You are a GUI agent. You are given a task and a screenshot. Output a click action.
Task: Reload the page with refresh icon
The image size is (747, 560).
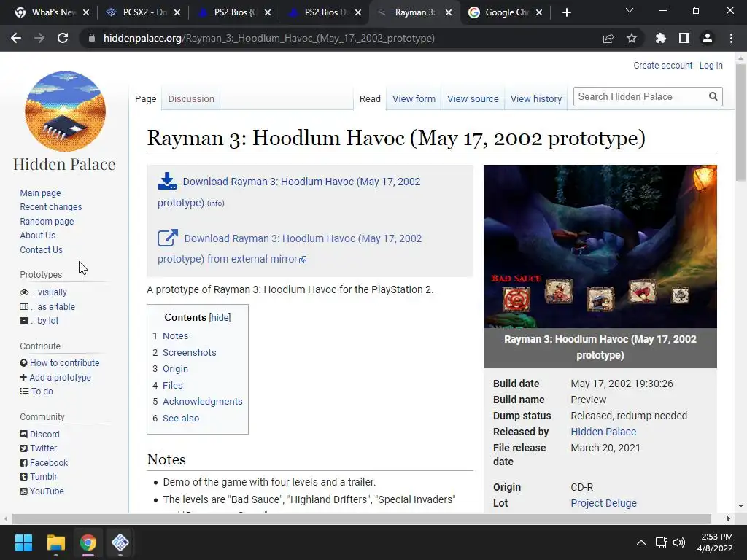[63, 38]
